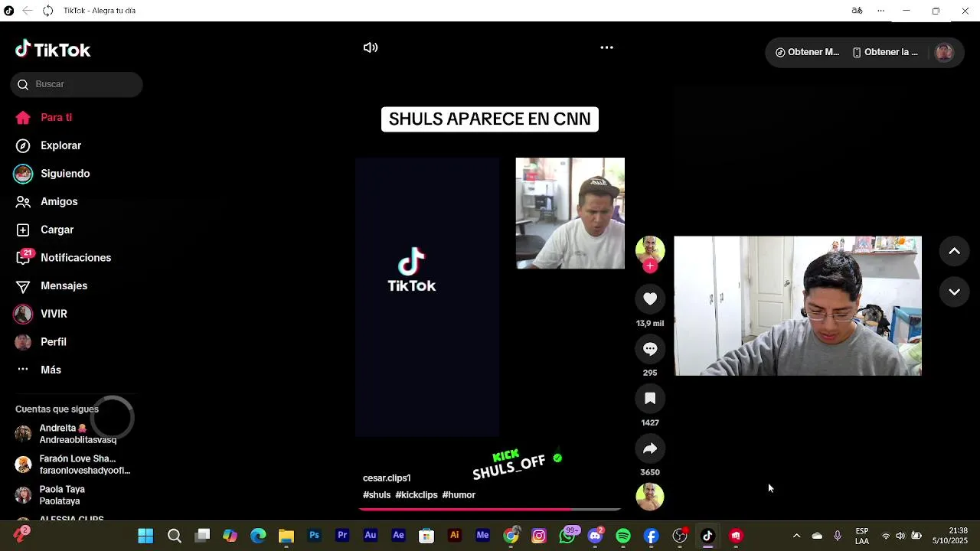Open the #humor hashtag
Screen dimensions: 980x551
coord(459,495)
